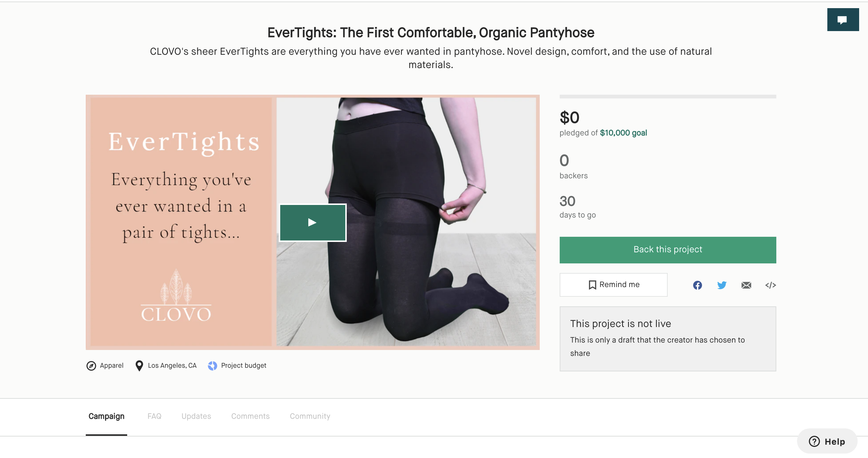The image size is (868, 458).
Task: Open the Project budget globe icon
Action: click(212, 366)
